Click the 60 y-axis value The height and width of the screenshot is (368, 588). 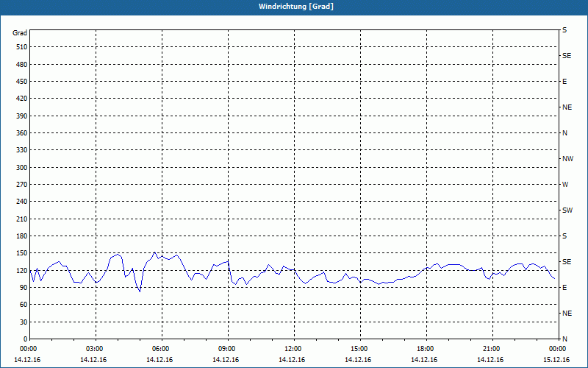(24, 305)
